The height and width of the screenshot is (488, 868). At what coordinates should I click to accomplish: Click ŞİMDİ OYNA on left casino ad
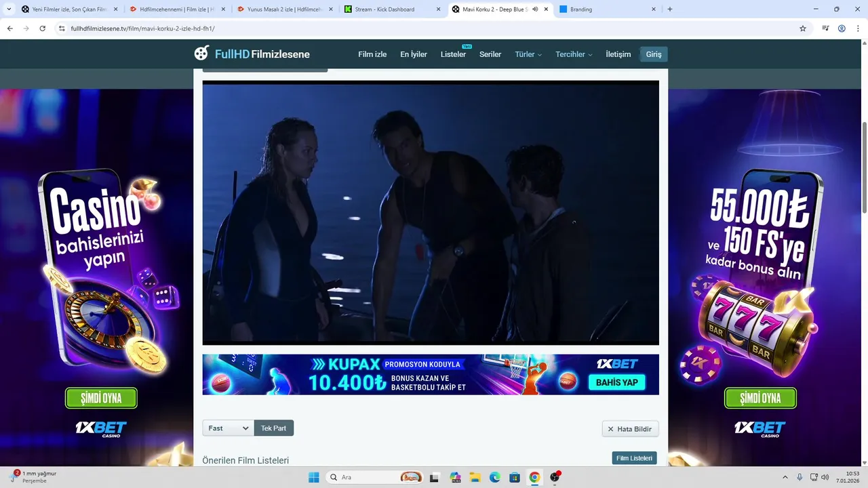point(101,398)
